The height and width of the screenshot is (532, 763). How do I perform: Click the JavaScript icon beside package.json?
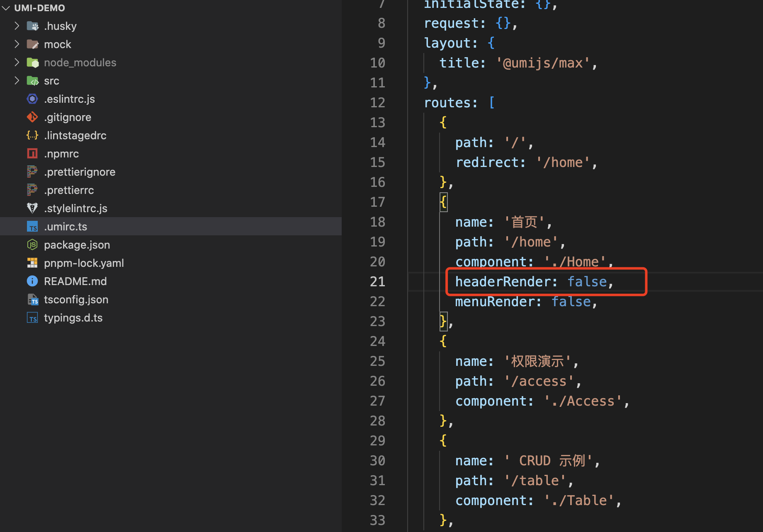pos(32,244)
